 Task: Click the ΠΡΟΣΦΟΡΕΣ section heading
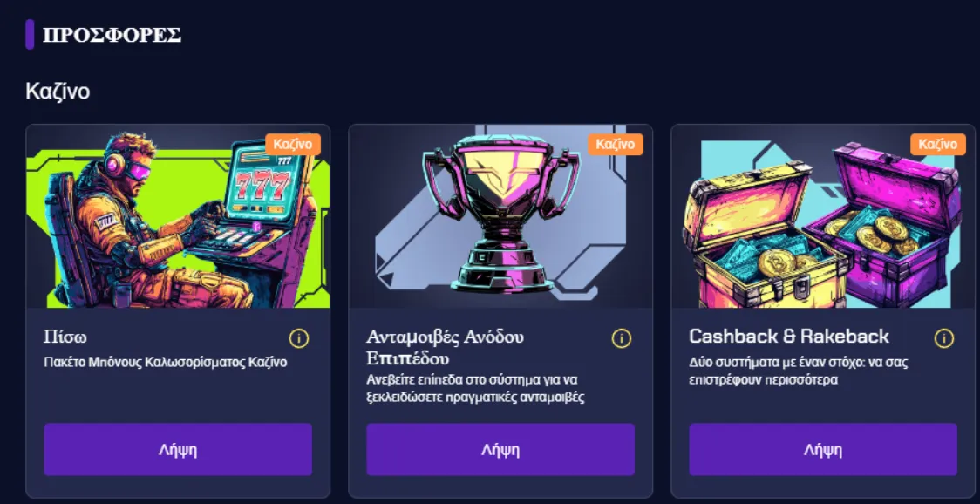(112, 35)
